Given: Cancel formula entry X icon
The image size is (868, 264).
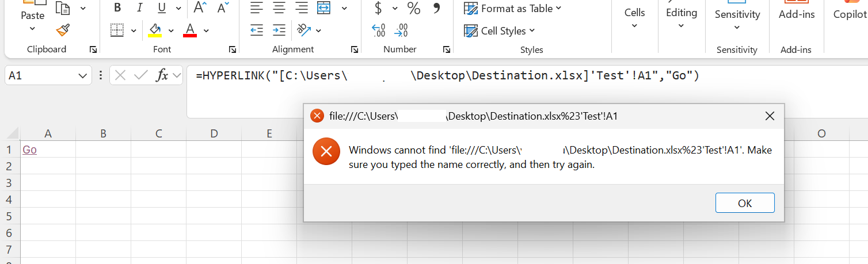Looking at the screenshot, I should pyautogui.click(x=120, y=75).
